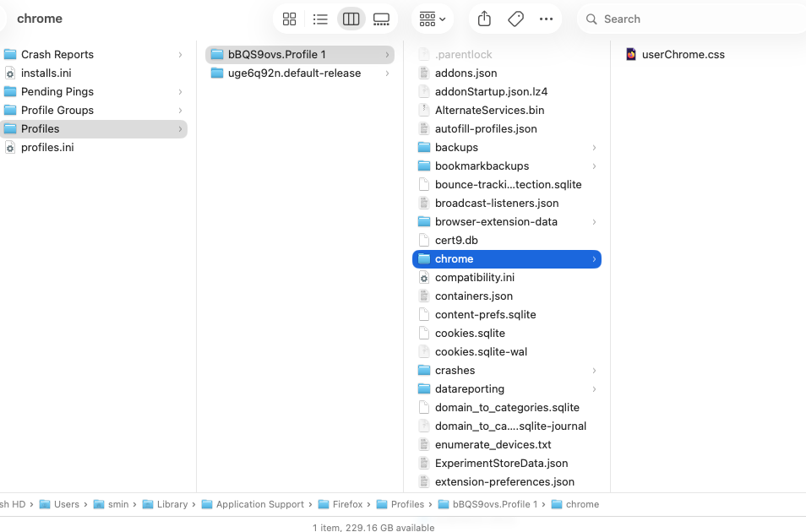Expand the backups folder chevron
The width and height of the screenshot is (806, 532).
point(594,148)
